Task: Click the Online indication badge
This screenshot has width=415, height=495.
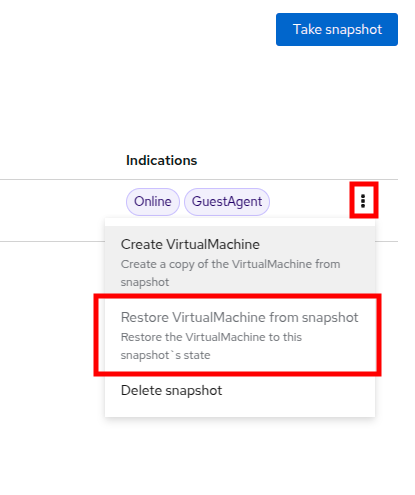Action: click(153, 202)
